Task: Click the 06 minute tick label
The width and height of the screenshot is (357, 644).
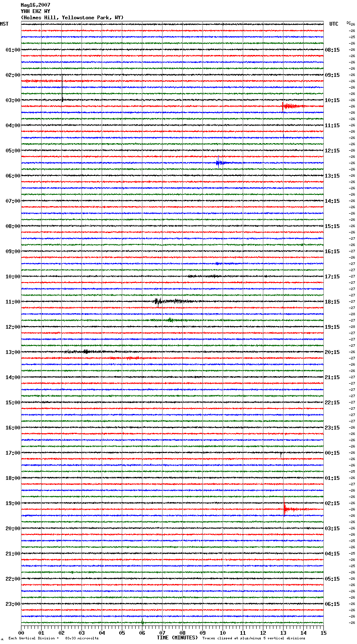Action: click(x=142, y=633)
